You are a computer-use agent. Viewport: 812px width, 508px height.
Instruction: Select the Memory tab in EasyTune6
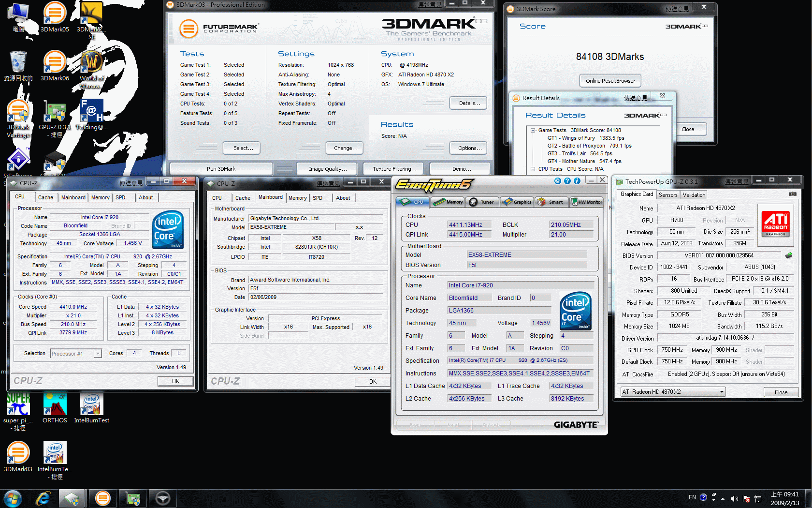(448, 202)
